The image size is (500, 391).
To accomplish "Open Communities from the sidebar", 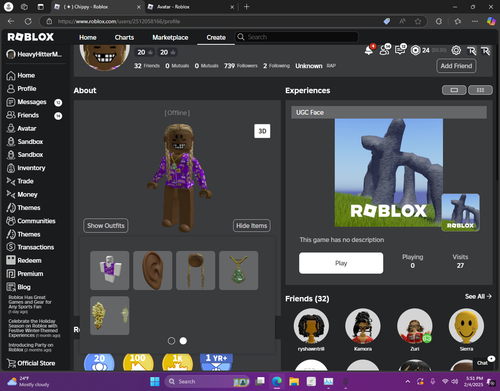I will pyautogui.click(x=31, y=221).
